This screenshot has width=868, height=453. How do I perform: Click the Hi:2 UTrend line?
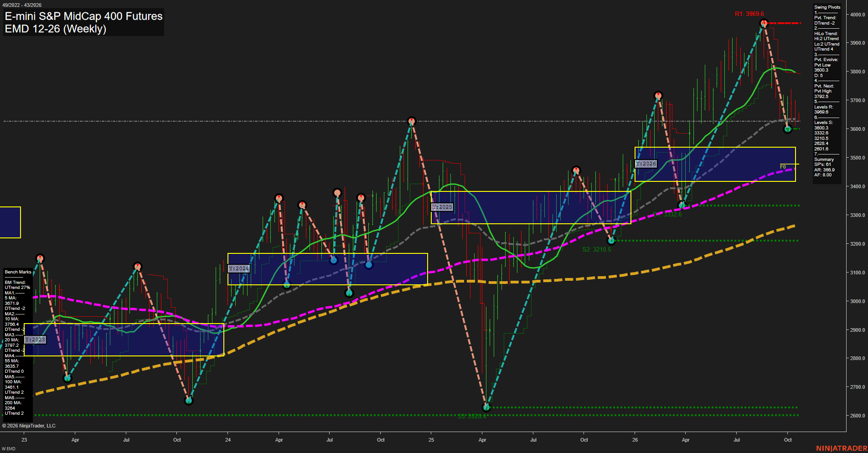[x=827, y=39]
